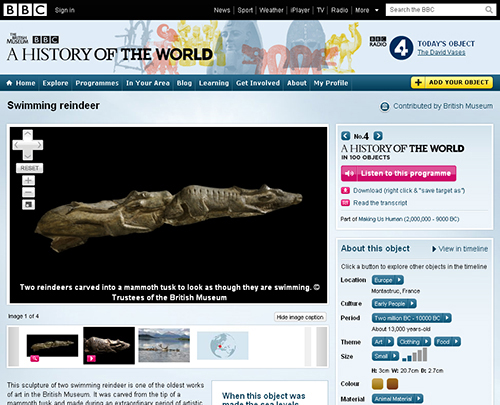Open the About nav tab
This screenshot has height=405, width=500.
coord(297,83)
